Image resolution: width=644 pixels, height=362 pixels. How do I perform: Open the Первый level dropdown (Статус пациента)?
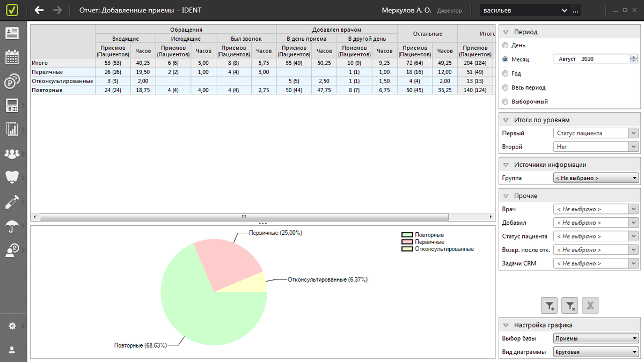[596, 133]
